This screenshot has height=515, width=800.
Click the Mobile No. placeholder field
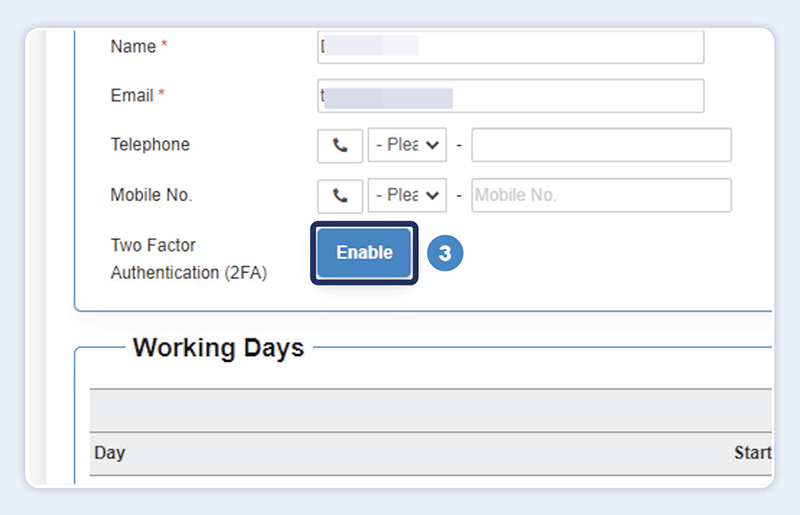tap(601, 195)
